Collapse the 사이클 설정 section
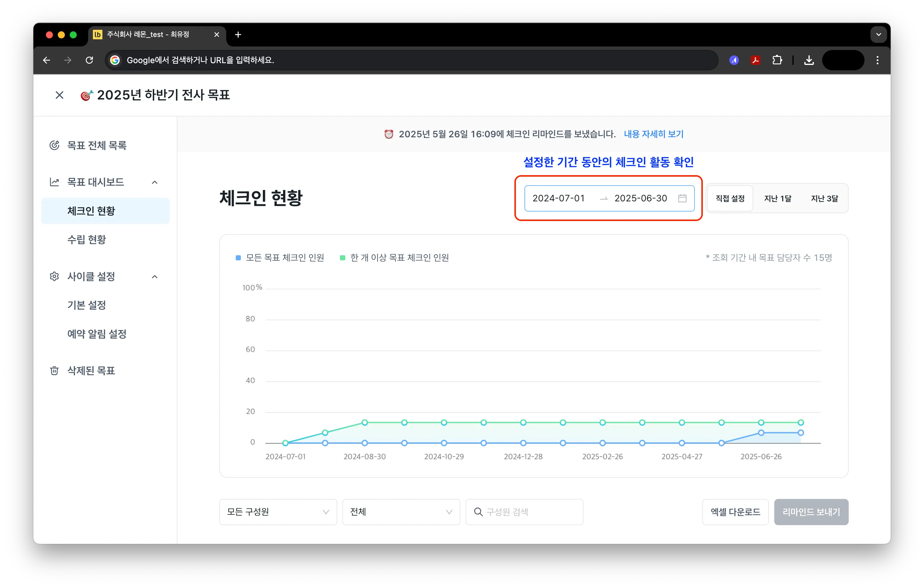Screen dimensions: 924x588 [154, 276]
